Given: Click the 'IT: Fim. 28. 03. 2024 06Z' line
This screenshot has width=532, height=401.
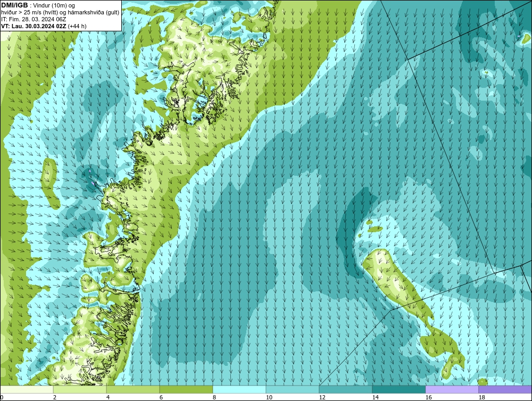Looking at the screenshot, I should pyautogui.click(x=34, y=19).
